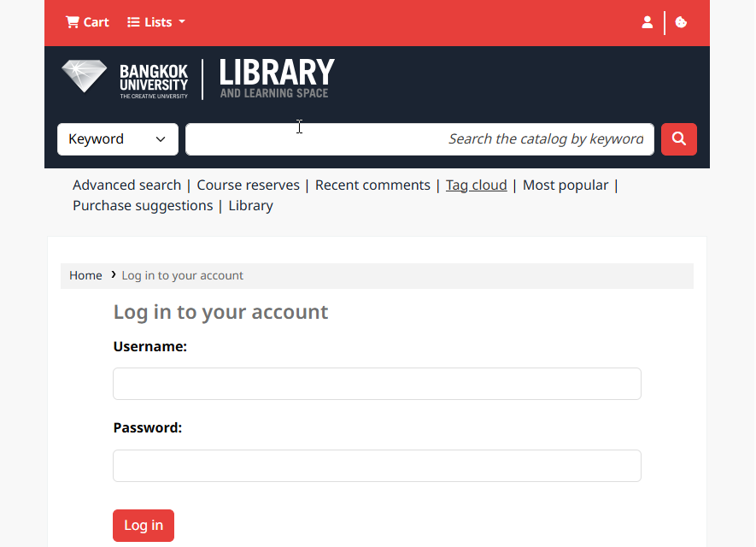This screenshot has width=756, height=547.
Task: Click the magnifier search button
Action: point(679,139)
